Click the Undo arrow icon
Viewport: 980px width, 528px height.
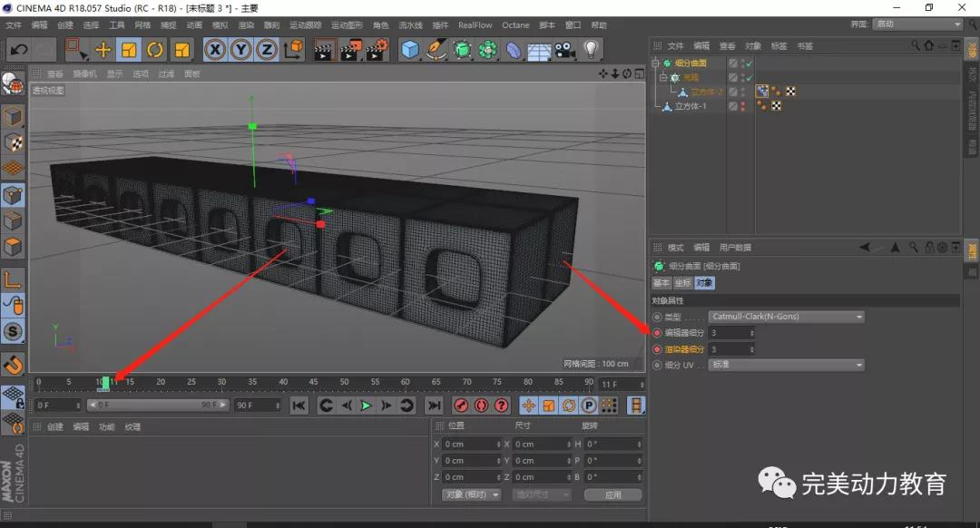(19, 50)
